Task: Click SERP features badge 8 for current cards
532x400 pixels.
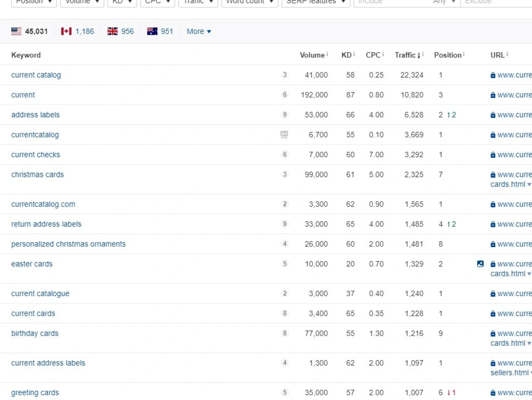Action: (x=285, y=313)
